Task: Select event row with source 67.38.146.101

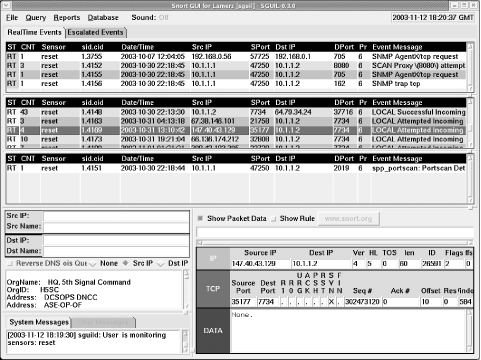Action: [236, 121]
